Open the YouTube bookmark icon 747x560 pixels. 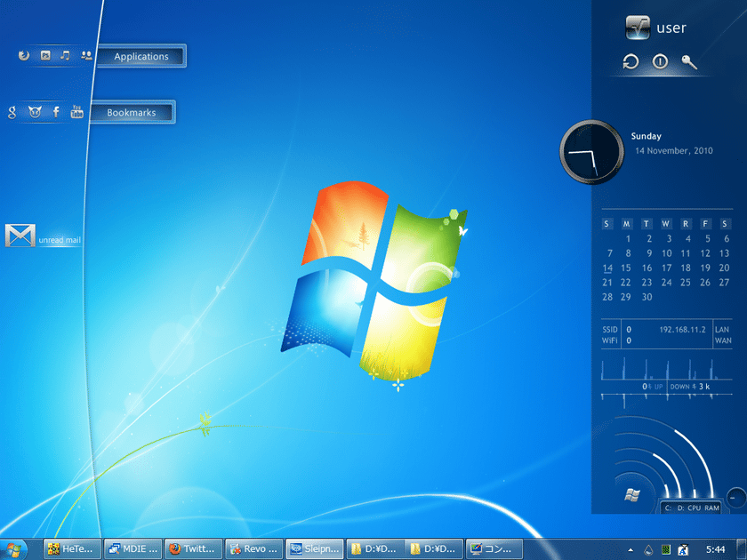(x=76, y=111)
